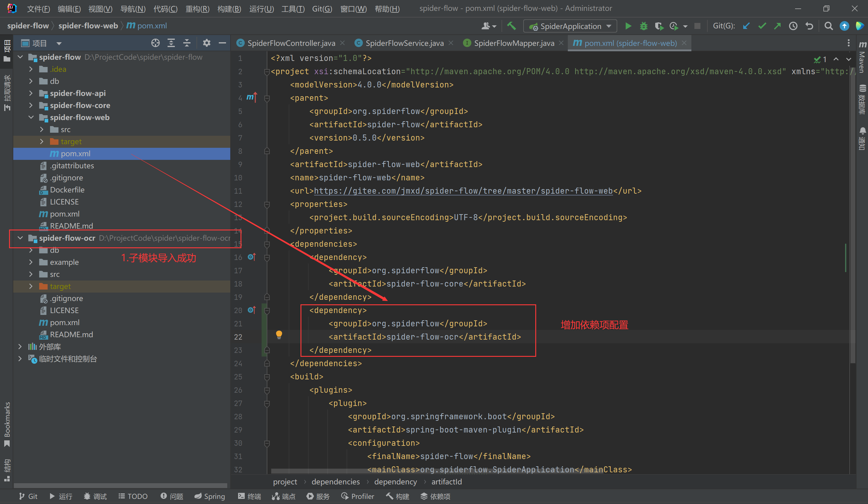868x504 pixels.
Task: Commit changes with the green checkmark icon
Action: pyautogui.click(x=762, y=26)
